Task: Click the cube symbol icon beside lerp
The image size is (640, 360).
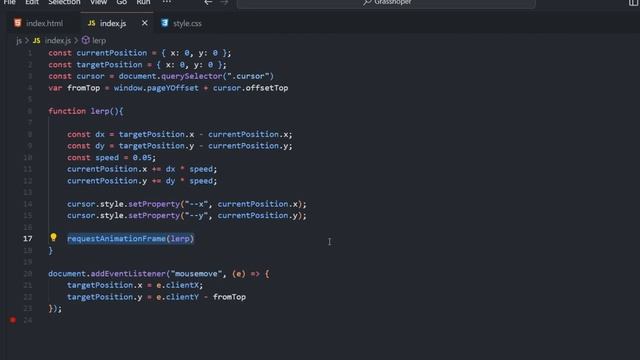Action: [86, 40]
